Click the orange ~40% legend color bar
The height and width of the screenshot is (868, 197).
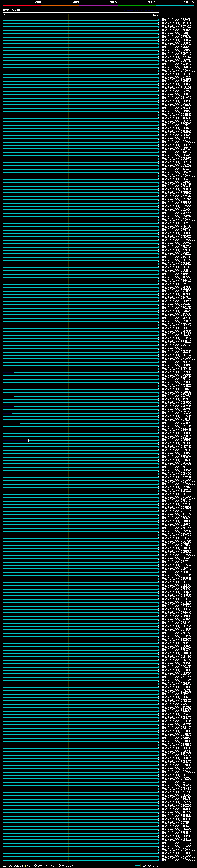click(60, 6)
